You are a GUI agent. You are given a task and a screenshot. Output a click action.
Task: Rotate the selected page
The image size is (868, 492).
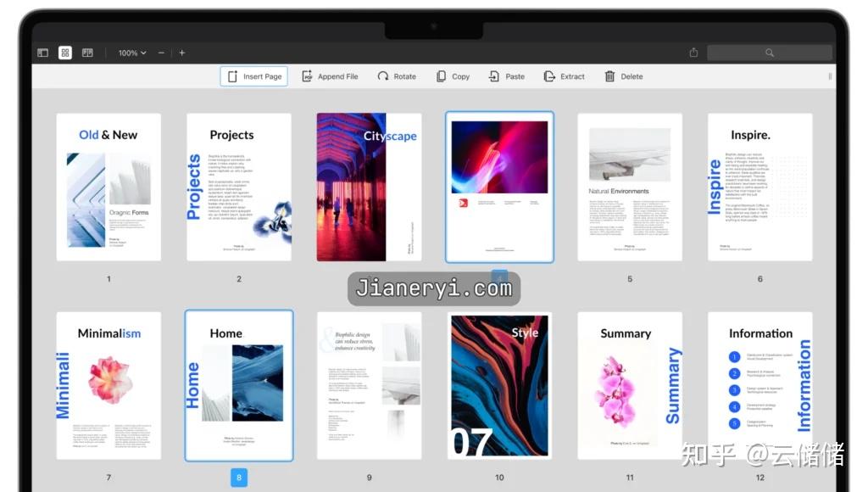(397, 76)
